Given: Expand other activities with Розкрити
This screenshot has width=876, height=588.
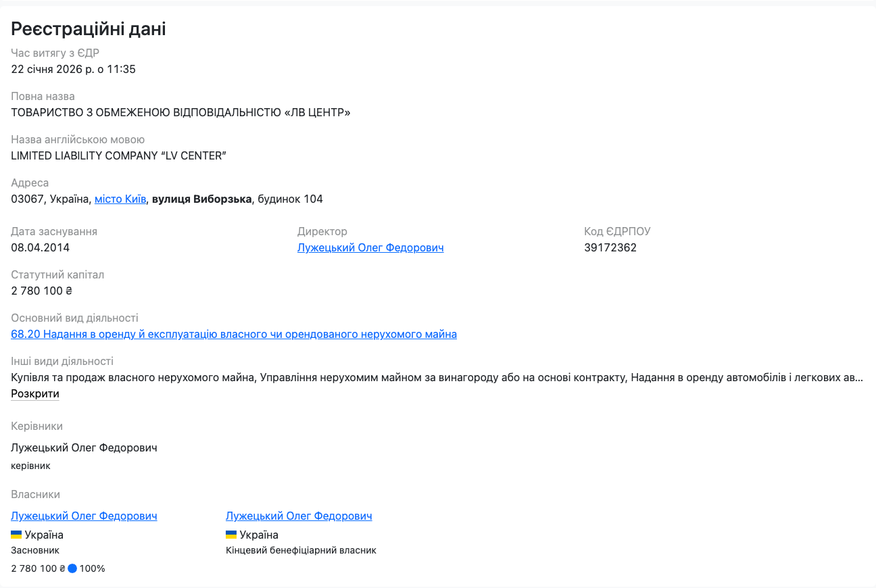Looking at the screenshot, I should (x=35, y=394).
